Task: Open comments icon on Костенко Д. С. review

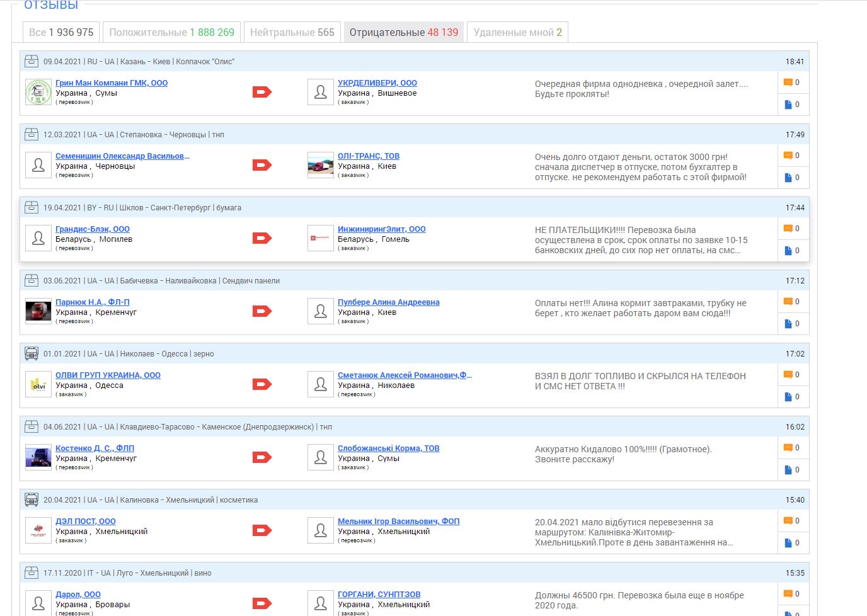Action: click(x=788, y=448)
